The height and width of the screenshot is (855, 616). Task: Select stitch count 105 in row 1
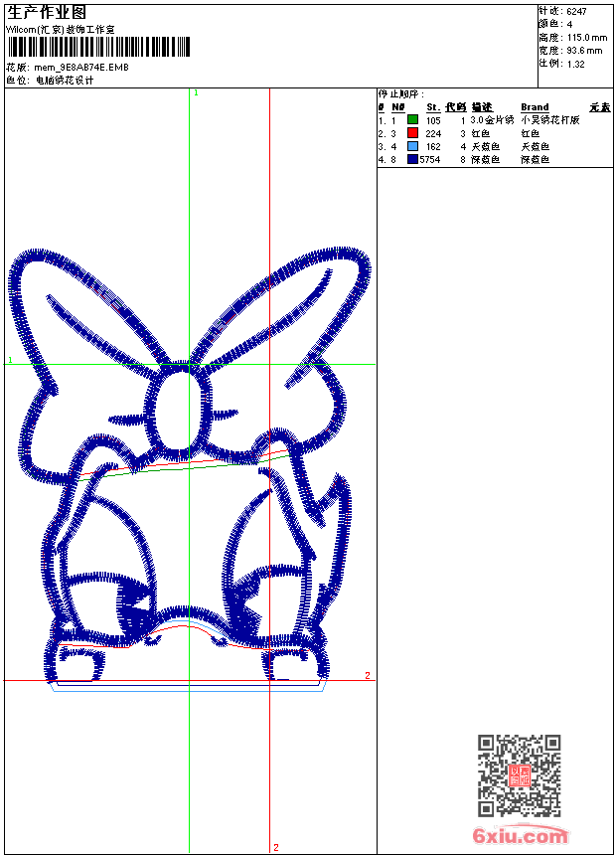pyautogui.click(x=433, y=120)
